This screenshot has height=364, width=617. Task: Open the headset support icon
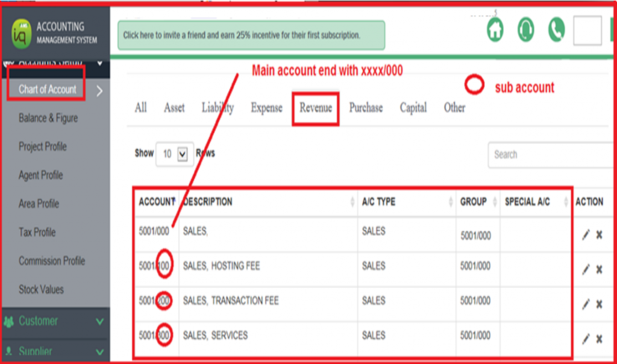coord(525,30)
